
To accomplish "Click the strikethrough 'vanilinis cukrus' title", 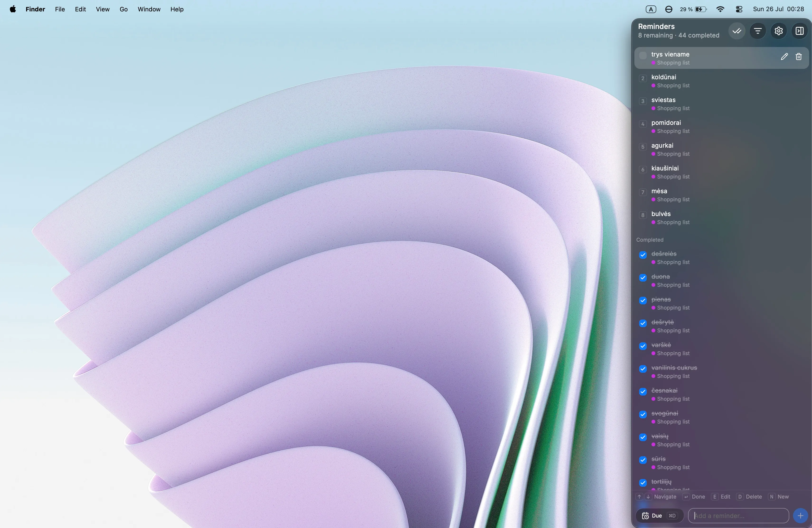I will [674, 368].
